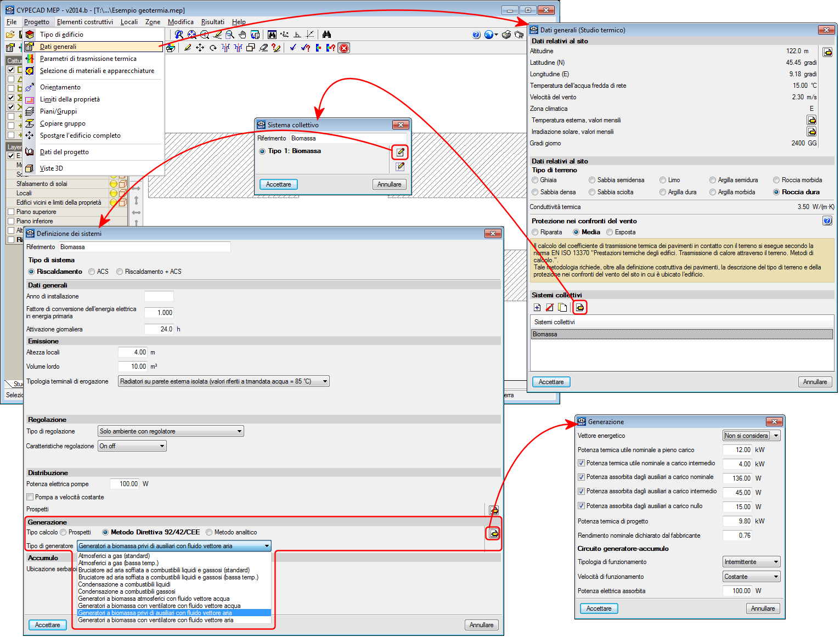Open Tipologia di funzionamento Intermittente dropdown

(751, 562)
